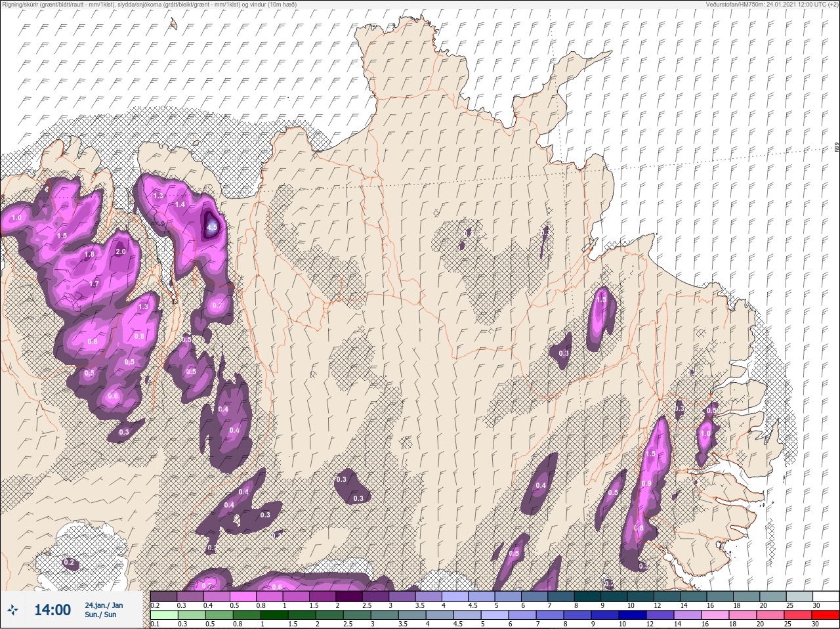Click the 1.7 snowfall value on map
840x629 pixels.
[x=93, y=284]
